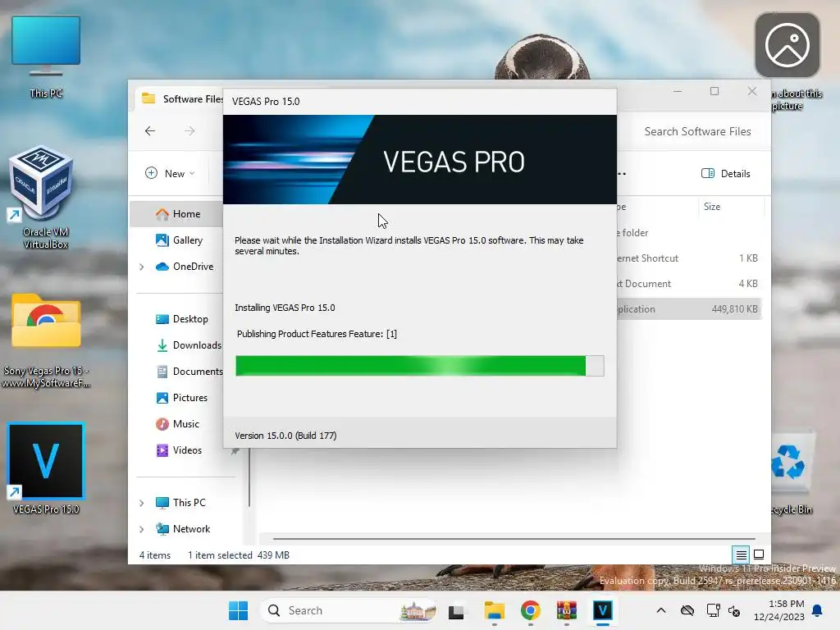The image size is (840, 630).
Task: Select the 4 KB Document row
Action: pyautogui.click(x=689, y=283)
